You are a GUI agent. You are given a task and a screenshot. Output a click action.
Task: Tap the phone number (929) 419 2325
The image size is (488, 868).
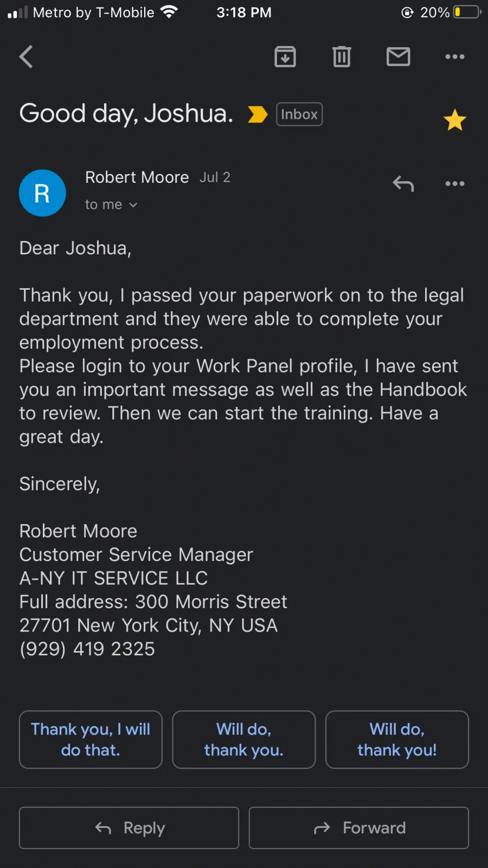[87, 649]
